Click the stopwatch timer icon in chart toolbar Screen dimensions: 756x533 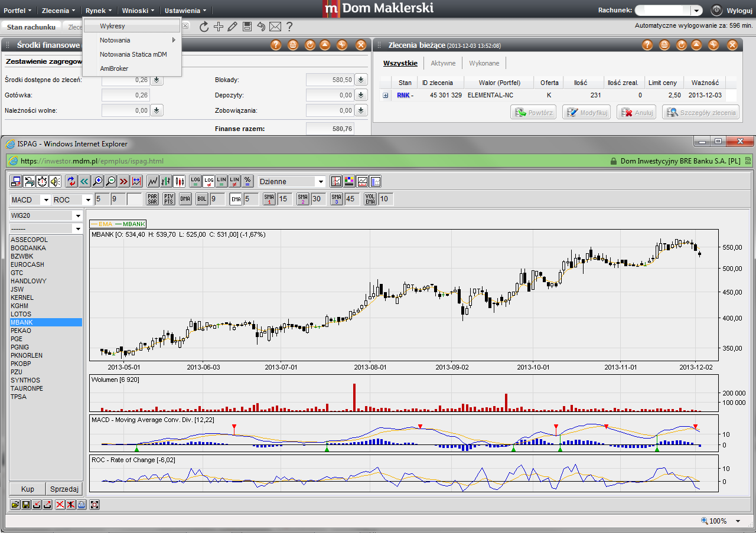click(42, 181)
